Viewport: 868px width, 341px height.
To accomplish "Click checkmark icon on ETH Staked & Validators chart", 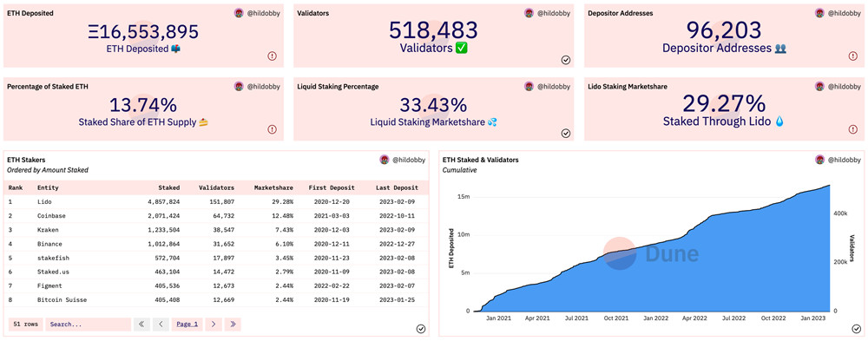I will [x=856, y=329].
